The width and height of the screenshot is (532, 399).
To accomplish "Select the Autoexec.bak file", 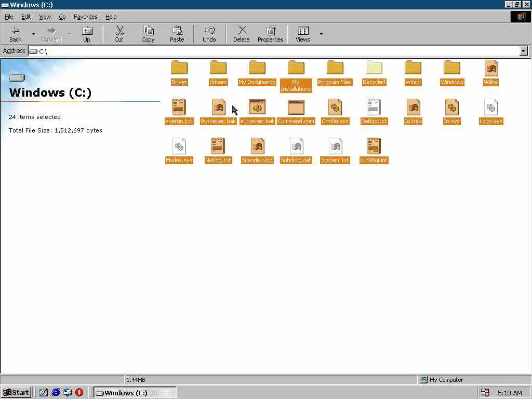I will click(218, 107).
